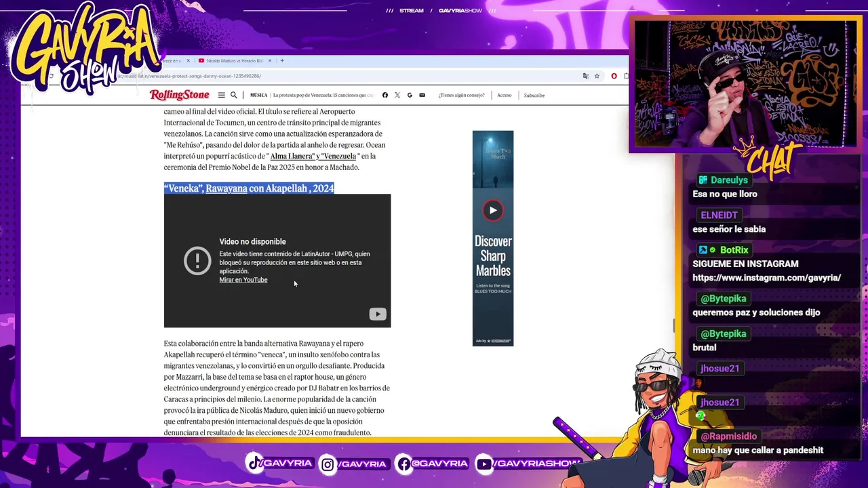Click the chat message 'brutal'

click(x=704, y=348)
